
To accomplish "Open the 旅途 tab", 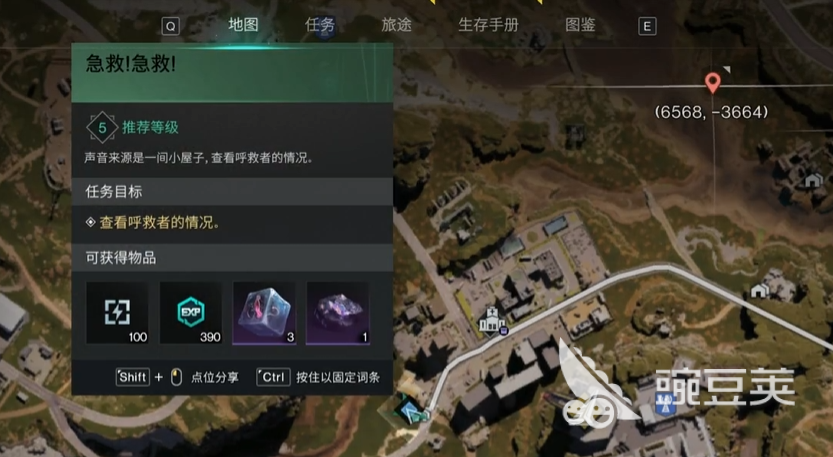I will click(x=396, y=24).
